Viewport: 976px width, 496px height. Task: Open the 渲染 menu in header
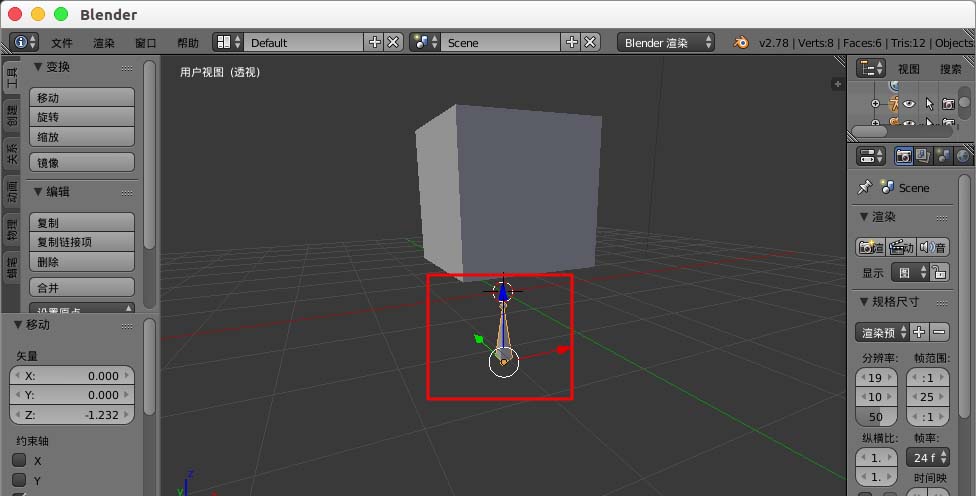(104, 43)
